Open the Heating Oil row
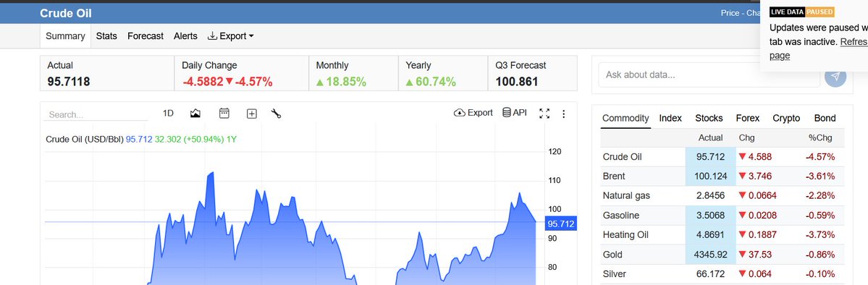868x285 pixels. click(x=722, y=234)
